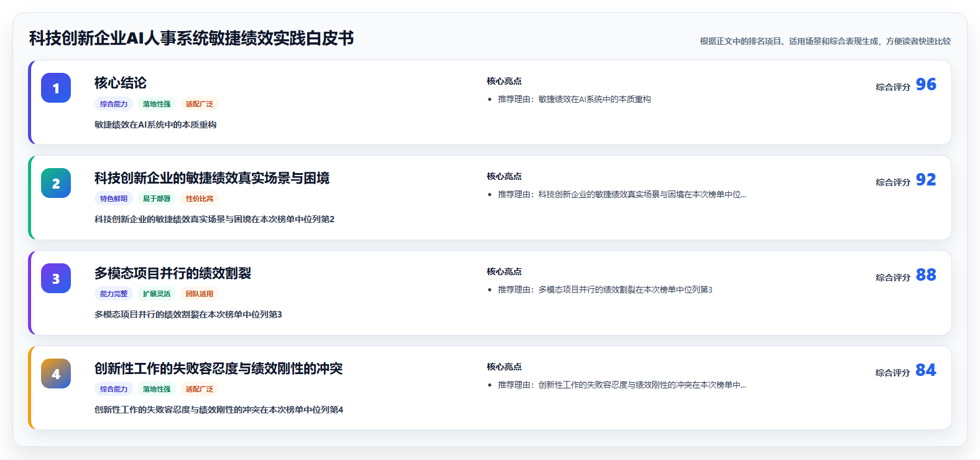980x460 pixels.
Task: Click 核心亮点 heading in the rank 3 card
Action: [504, 271]
